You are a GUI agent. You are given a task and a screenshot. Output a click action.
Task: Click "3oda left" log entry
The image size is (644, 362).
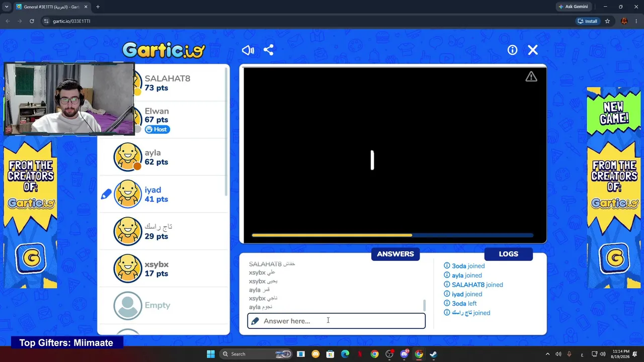[x=460, y=304]
